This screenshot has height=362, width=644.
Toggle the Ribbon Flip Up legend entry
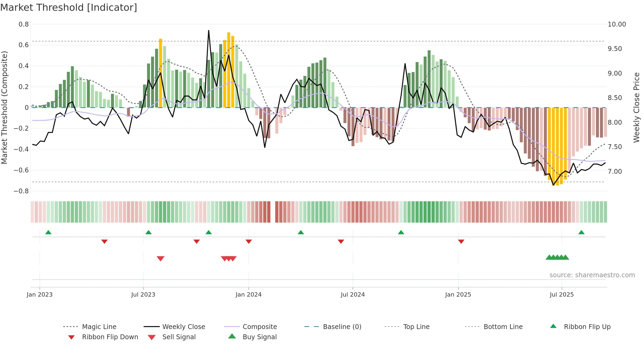(x=580, y=327)
